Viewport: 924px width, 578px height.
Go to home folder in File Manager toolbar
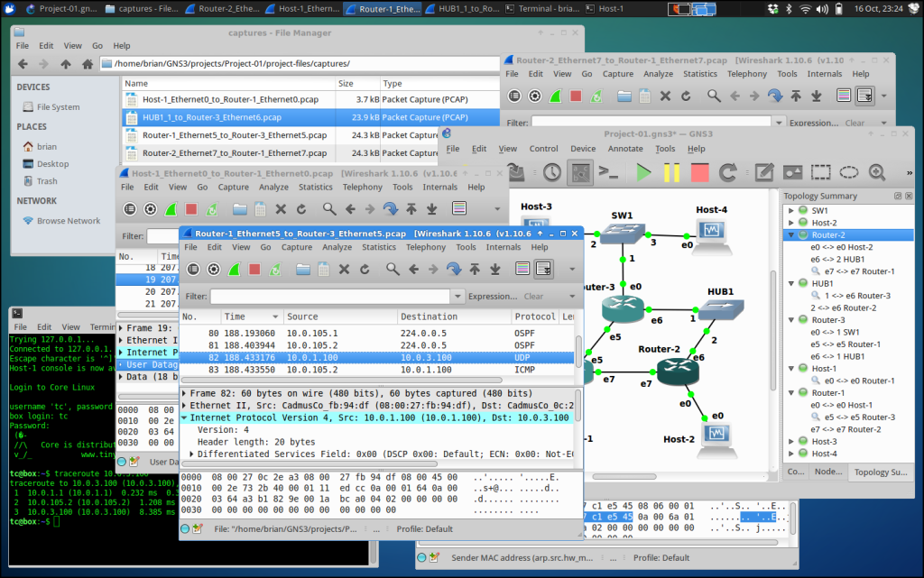pyautogui.click(x=88, y=64)
